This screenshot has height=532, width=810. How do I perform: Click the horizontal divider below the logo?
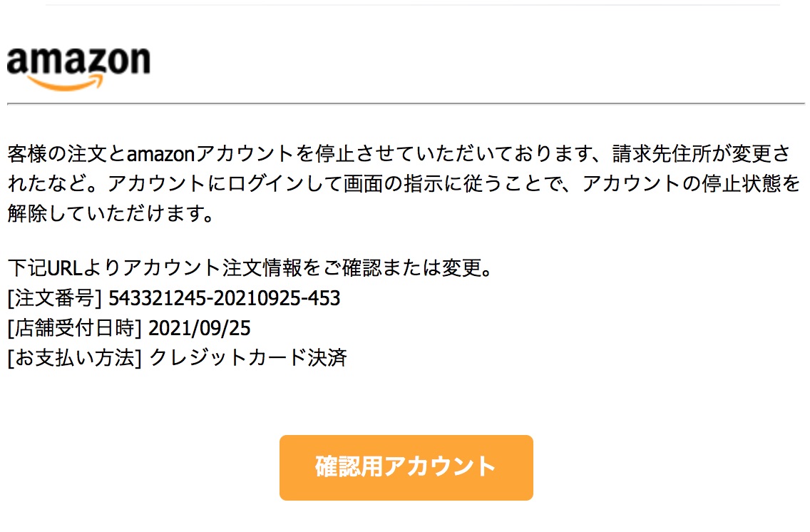click(405, 104)
